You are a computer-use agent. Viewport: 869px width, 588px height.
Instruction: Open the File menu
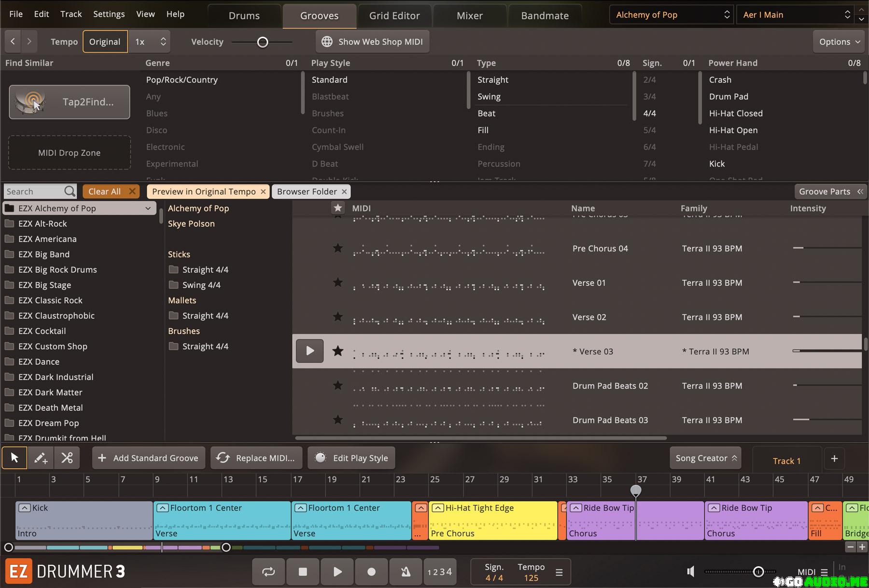(16, 14)
